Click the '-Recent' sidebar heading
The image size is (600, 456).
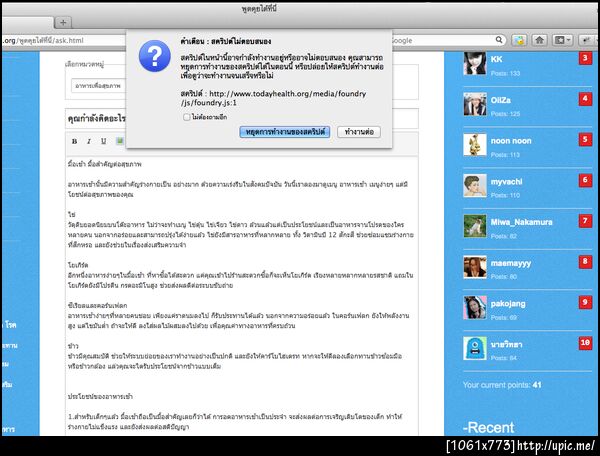[x=488, y=427]
